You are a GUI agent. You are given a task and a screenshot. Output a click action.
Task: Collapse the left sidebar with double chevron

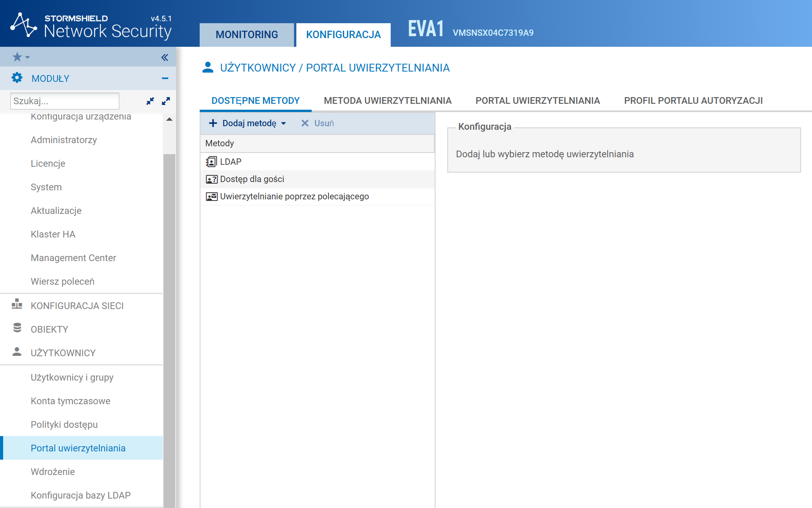pyautogui.click(x=165, y=58)
